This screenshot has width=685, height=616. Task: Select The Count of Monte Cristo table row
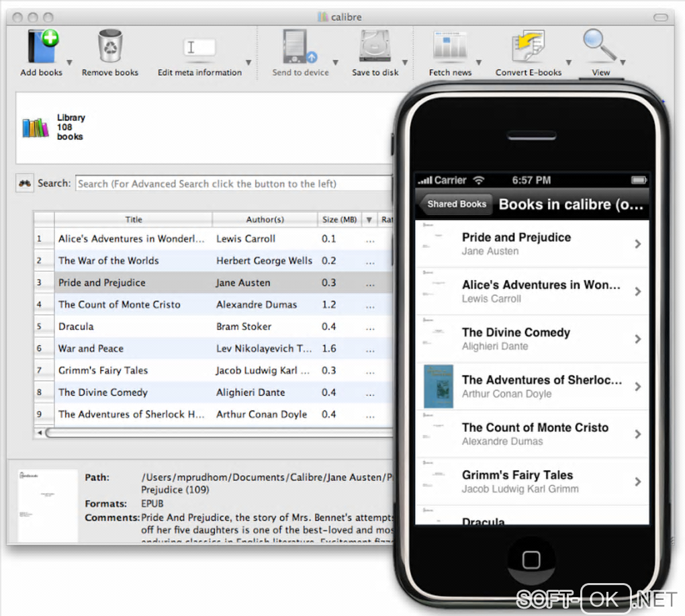[214, 304]
